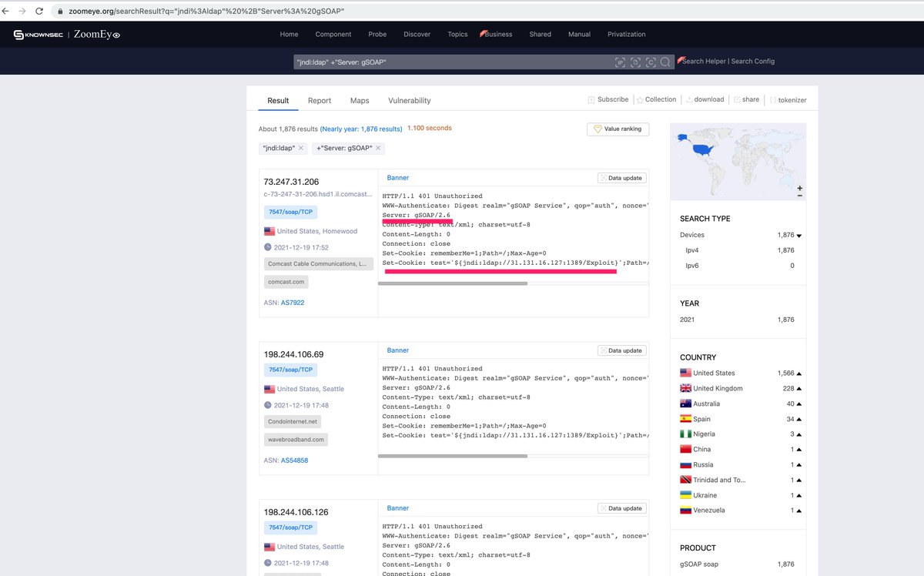Open ASN link AS54858
The height and width of the screenshot is (576, 924).
tap(295, 460)
